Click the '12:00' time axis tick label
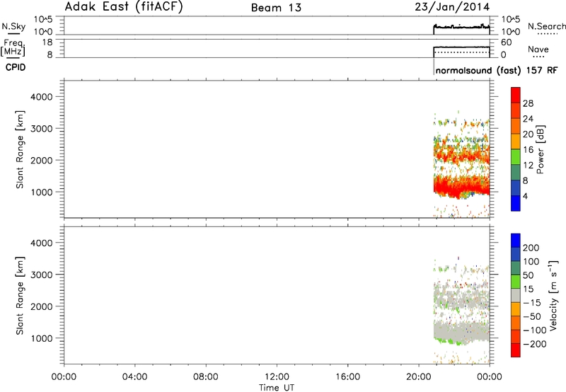Image resolution: width=566 pixels, height=392 pixels. coord(277,377)
